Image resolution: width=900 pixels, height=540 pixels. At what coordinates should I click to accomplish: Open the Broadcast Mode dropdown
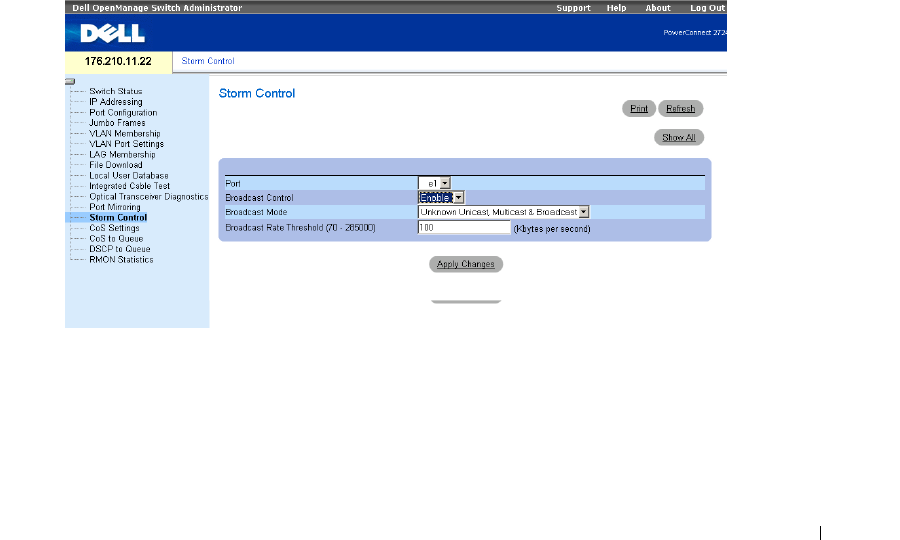503,212
